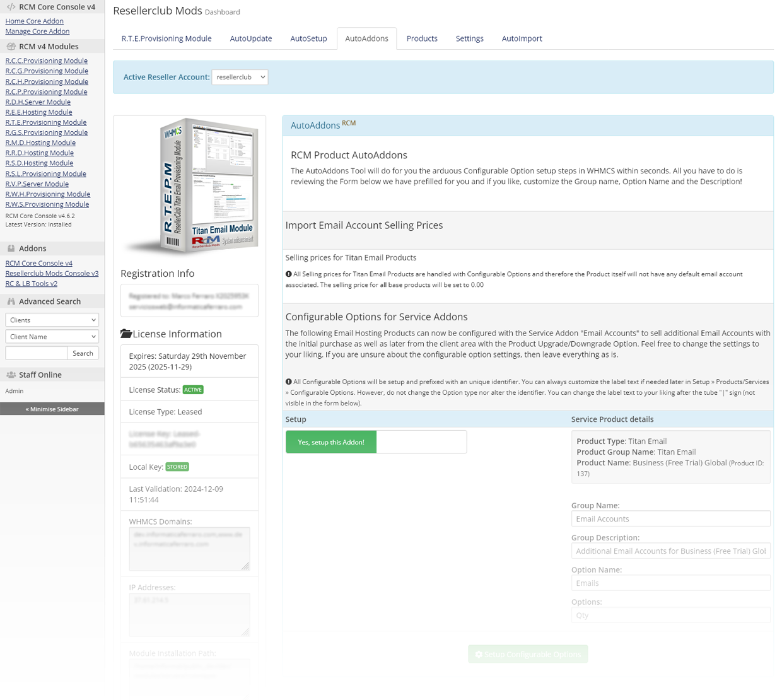Image resolution: width=782 pixels, height=700 pixels.
Task: Click the Advanced Search binoculars icon
Action: point(11,301)
